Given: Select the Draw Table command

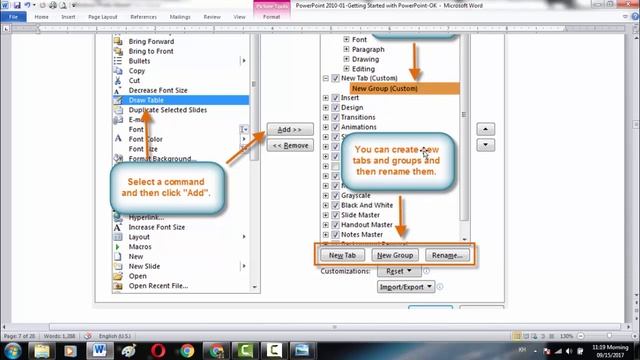Looking at the screenshot, I should pyautogui.click(x=180, y=100).
